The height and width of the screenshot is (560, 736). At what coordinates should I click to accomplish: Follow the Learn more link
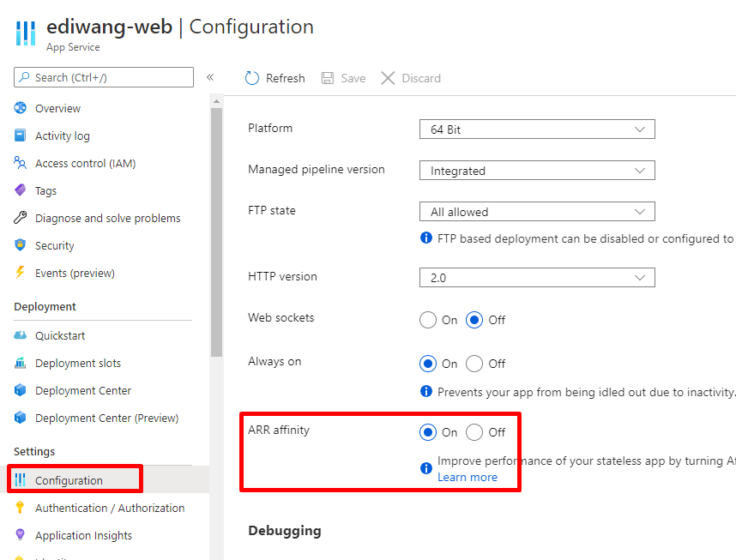467,478
